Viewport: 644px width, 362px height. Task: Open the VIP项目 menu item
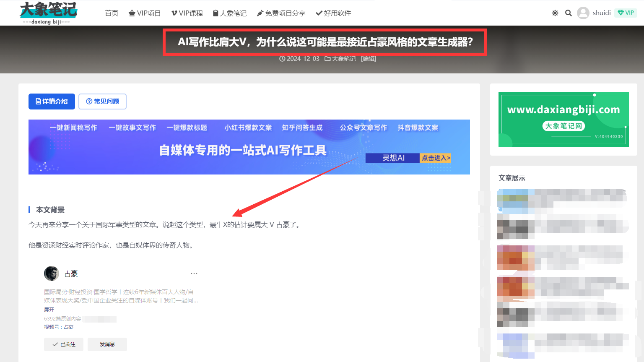point(145,13)
